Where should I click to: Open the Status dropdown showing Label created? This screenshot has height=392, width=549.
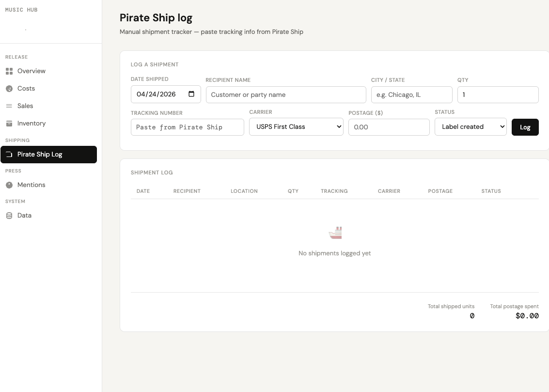(x=470, y=126)
